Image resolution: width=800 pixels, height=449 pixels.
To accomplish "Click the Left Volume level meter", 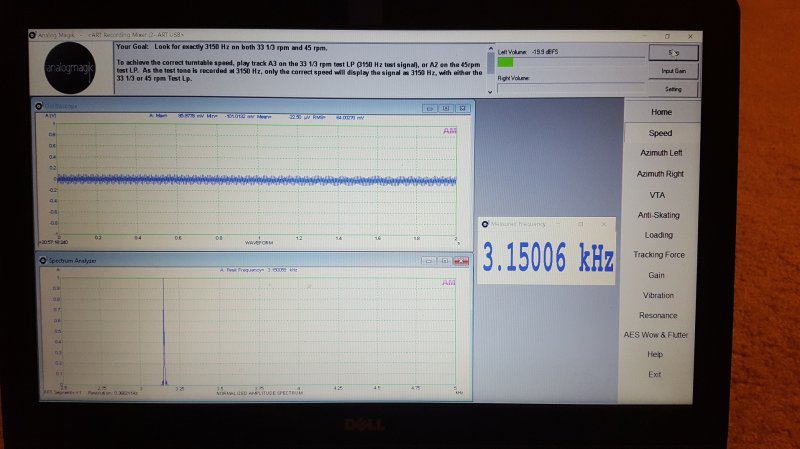I will coord(570,62).
